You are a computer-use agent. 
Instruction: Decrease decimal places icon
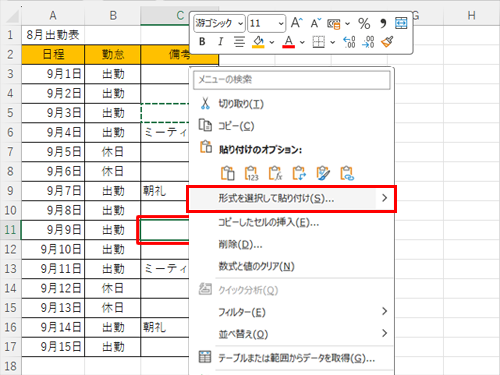coord(368,42)
